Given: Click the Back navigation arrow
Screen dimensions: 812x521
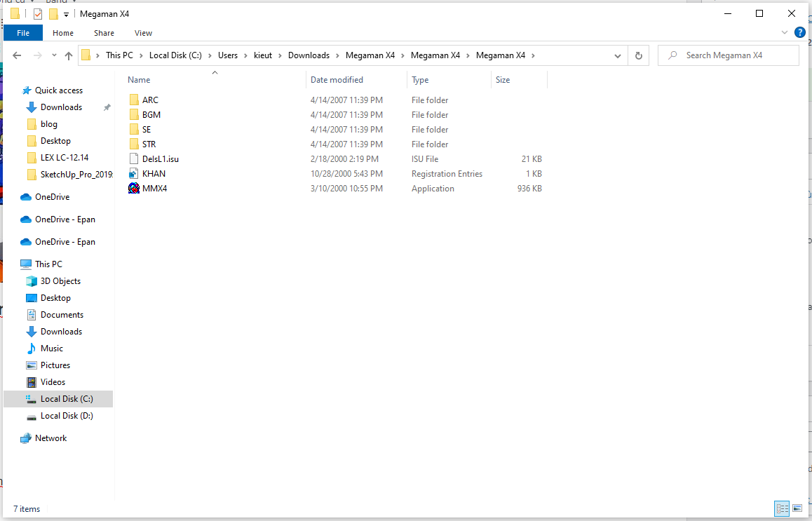Looking at the screenshot, I should click(17, 55).
